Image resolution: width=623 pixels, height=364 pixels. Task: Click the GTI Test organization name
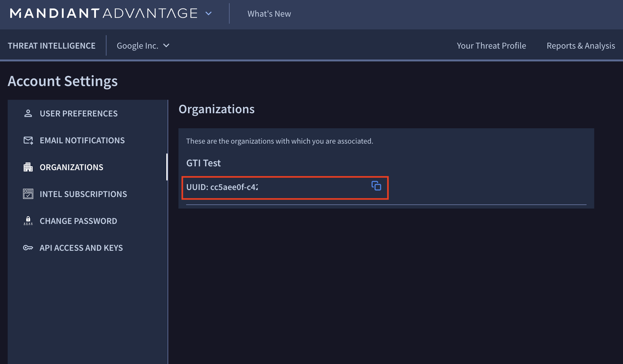tap(203, 163)
